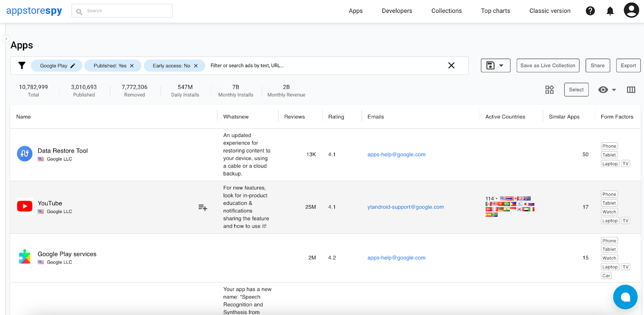The width and height of the screenshot is (644, 315).
Task: Click the funnel filter icon
Action: click(x=22, y=65)
